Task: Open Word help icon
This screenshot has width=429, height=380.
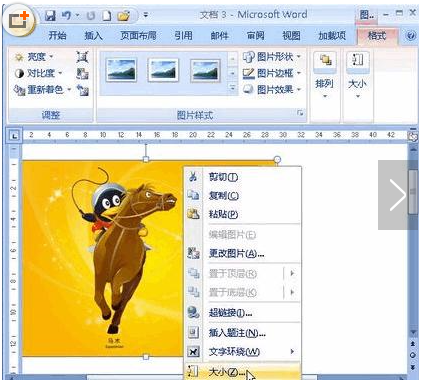Action: coord(411,35)
